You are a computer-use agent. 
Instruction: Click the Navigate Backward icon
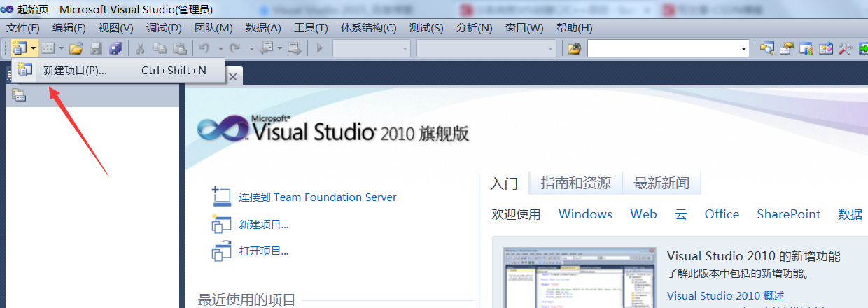(x=267, y=48)
